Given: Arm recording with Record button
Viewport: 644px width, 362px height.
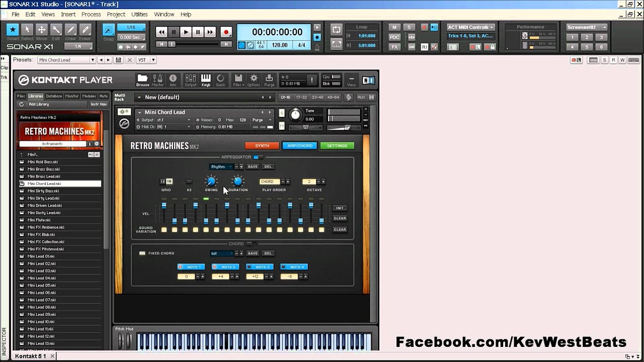Looking at the screenshot, I should (226, 32).
